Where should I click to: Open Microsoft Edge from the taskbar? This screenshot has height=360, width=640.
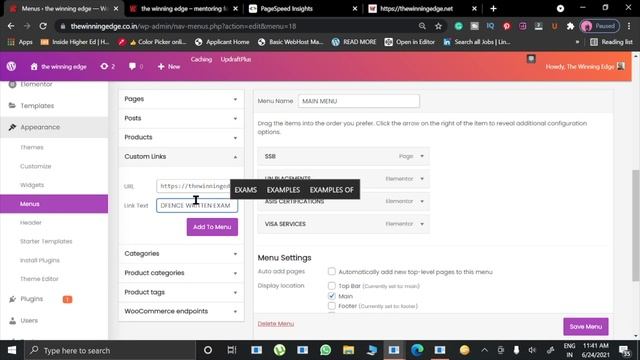point(417,350)
